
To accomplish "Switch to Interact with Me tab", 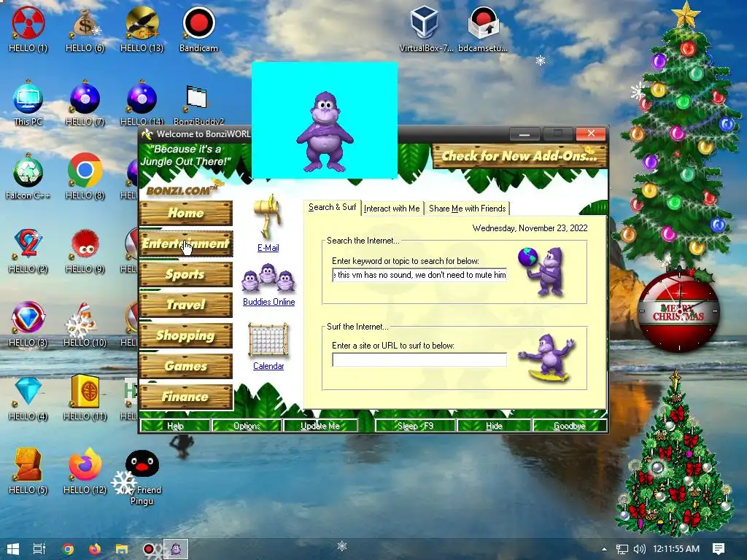I will click(392, 209).
